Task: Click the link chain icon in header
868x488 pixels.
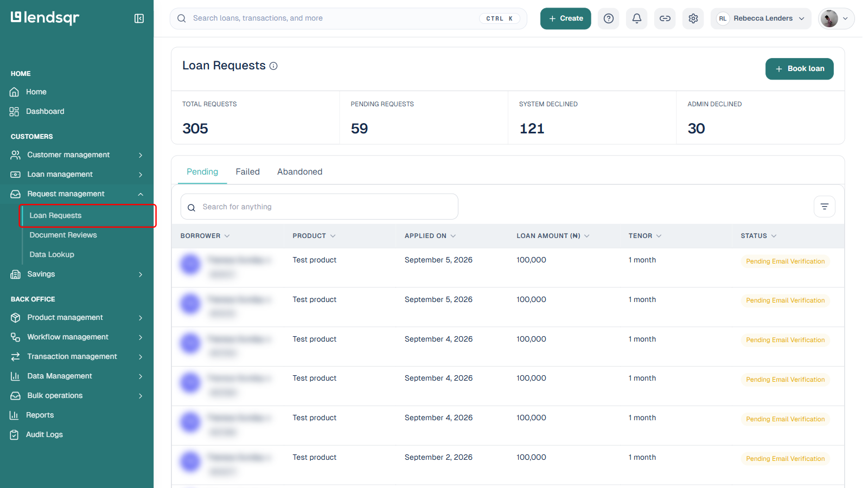Action: [x=665, y=18]
